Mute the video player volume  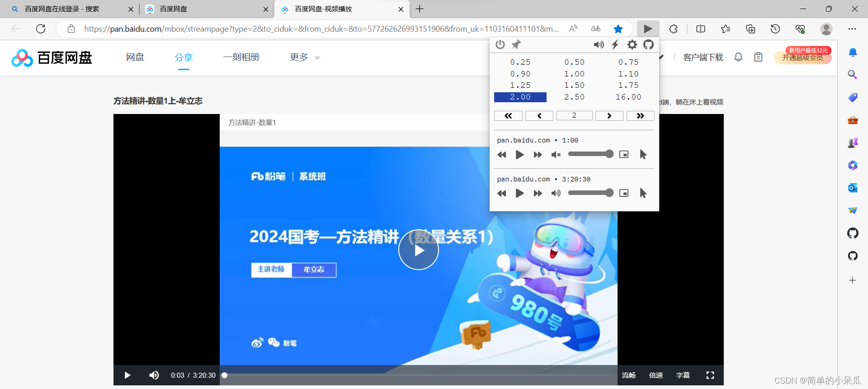pos(154,375)
